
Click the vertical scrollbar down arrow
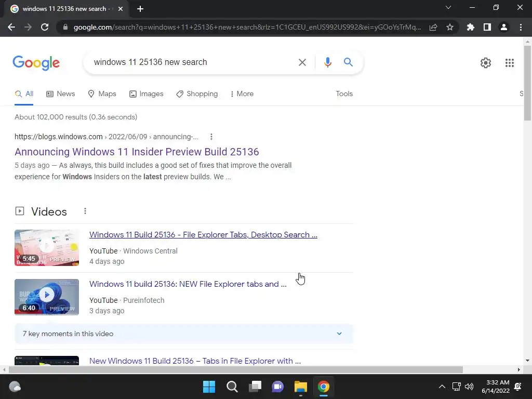tap(527, 361)
